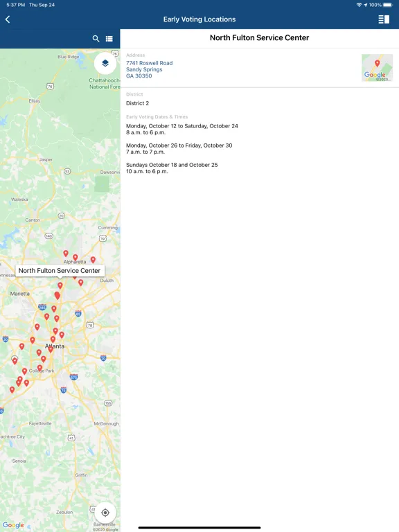399x532 pixels.
Task: Open the map layers button
Action: (x=105, y=63)
